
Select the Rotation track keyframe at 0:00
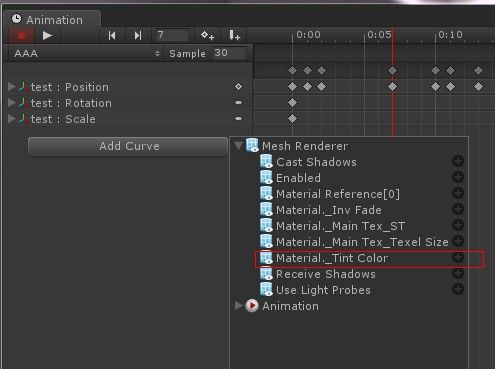click(x=292, y=102)
